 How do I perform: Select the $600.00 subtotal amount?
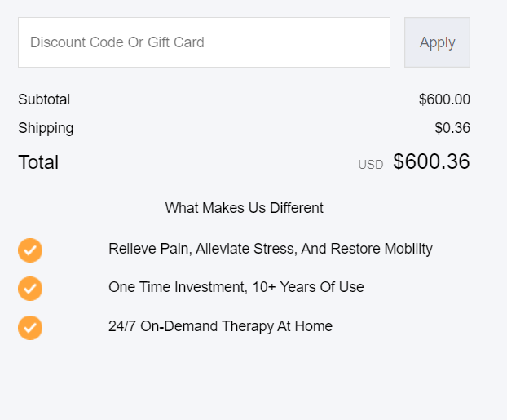444,99
